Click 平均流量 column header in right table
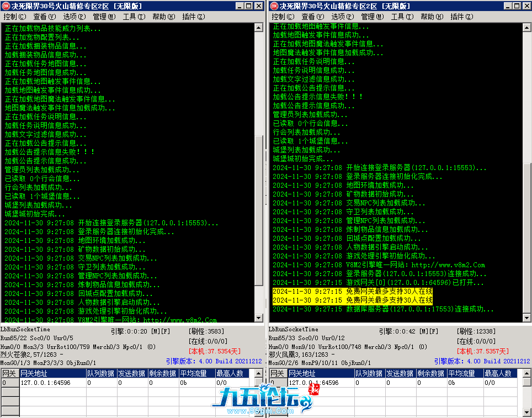The width and height of the screenshot is (532, 418). pos(465,373)
